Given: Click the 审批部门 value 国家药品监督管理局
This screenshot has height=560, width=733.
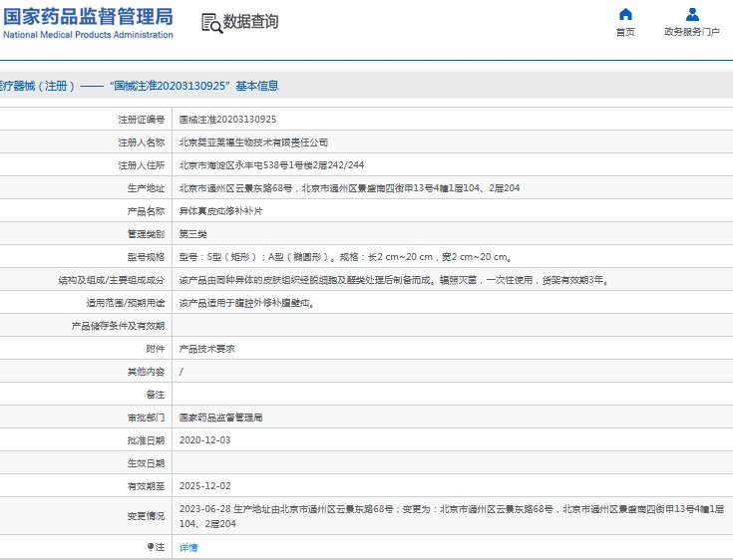Looking at the screenshot, I should (220, 418).
